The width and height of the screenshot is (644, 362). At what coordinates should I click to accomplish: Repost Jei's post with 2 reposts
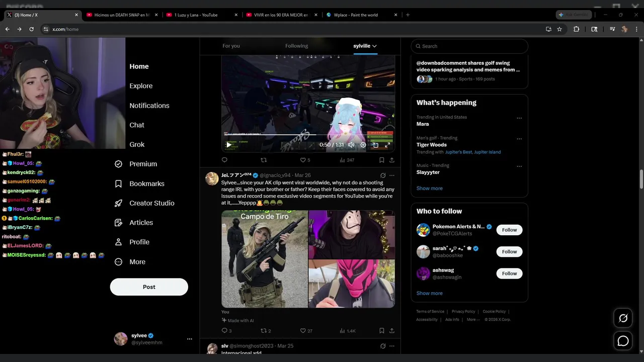(266, 331)
